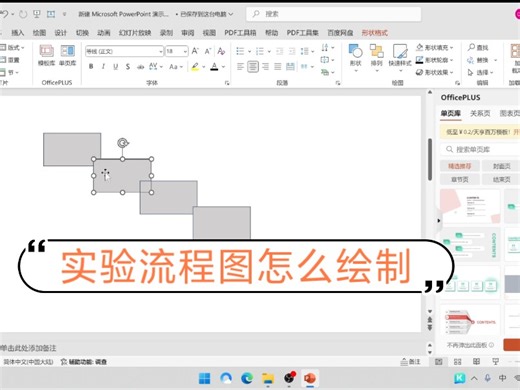The width and height of the screenshot is (520, 390).
Task: Increase font size with larger A icon
Action: click(x=195, y=51)
